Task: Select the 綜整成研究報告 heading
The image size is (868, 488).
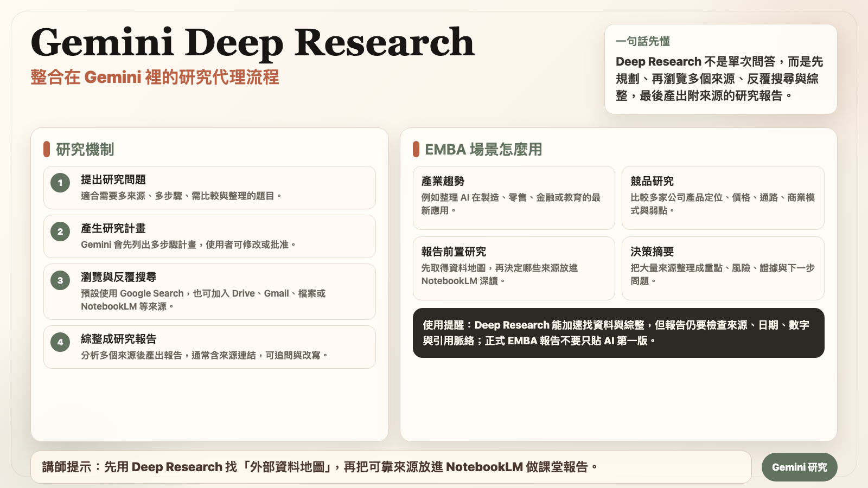Action: click(119, 339)
